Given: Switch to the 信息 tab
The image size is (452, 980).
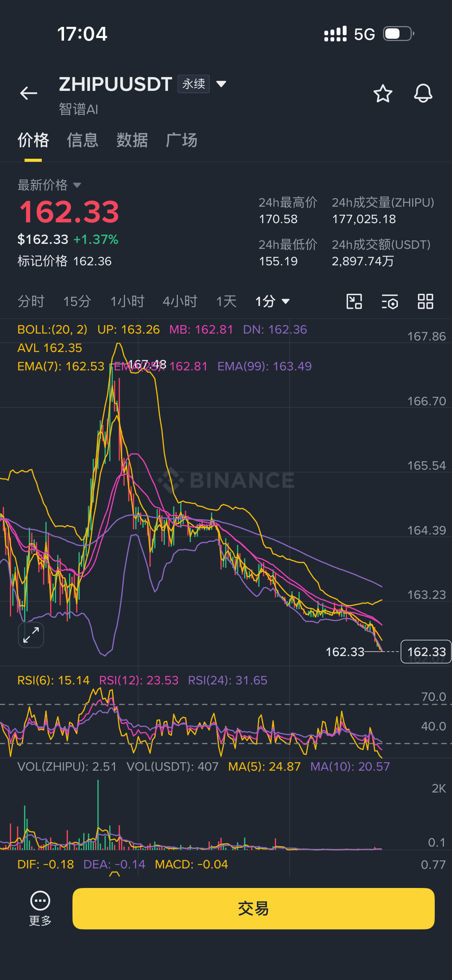Looking at the screenshot, I should tap(83, 140).
